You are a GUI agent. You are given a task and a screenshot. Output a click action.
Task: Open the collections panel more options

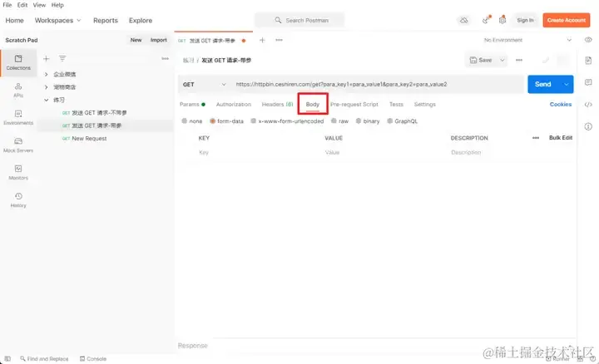pyautogui.click(x=165, y=58)
